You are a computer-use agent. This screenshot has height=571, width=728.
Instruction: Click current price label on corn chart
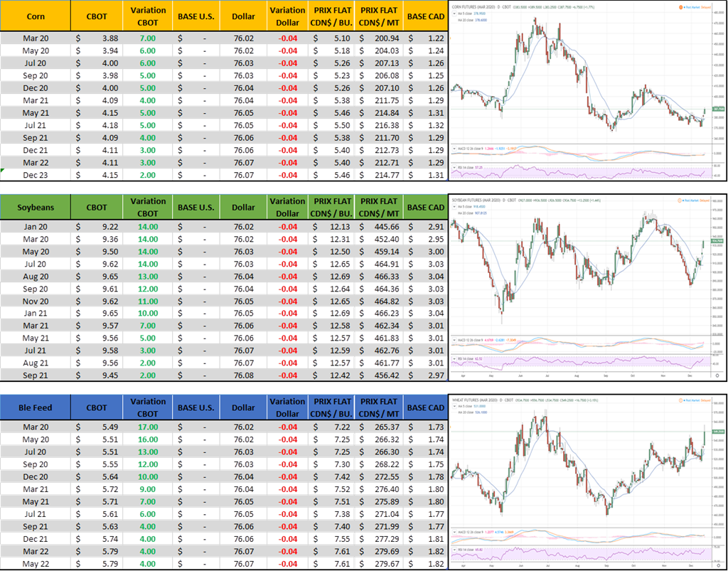pos(717,110)
